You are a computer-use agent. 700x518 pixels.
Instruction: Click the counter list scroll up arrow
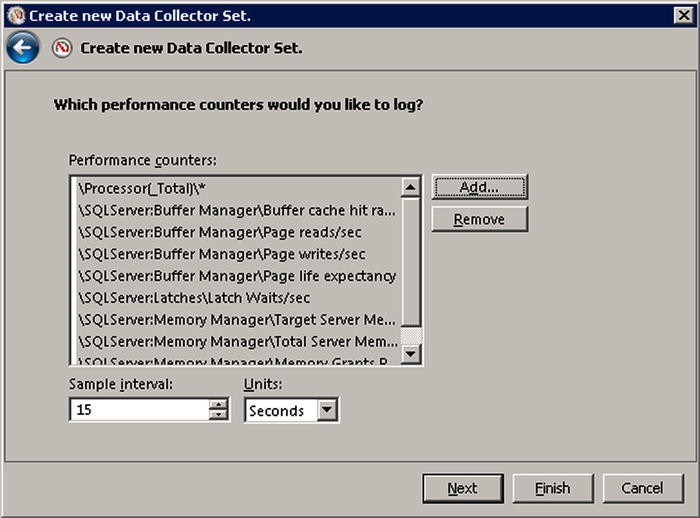click(411, 187)
